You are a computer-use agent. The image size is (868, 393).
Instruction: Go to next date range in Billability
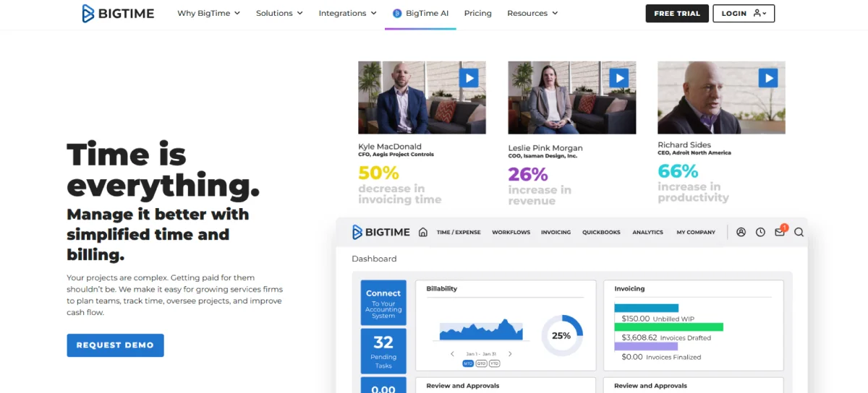510,354
